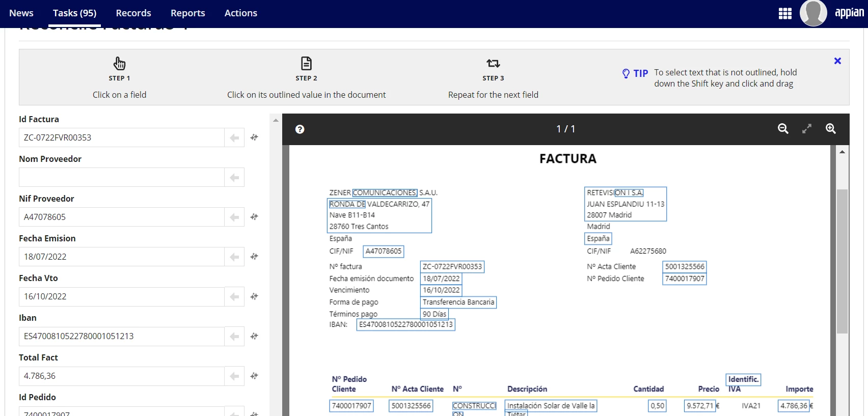
Task: Click the sparkle icon beside Fecha Emision
Action: click(x=254, y=257)
